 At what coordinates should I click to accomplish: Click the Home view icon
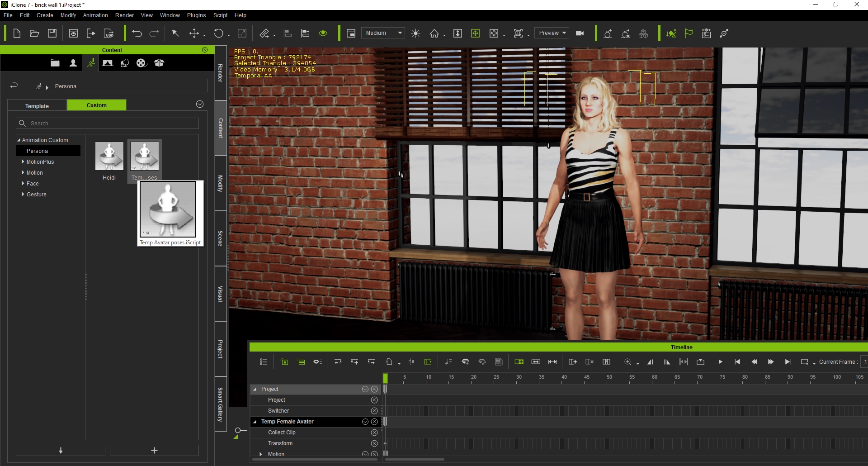pos(434,33)
